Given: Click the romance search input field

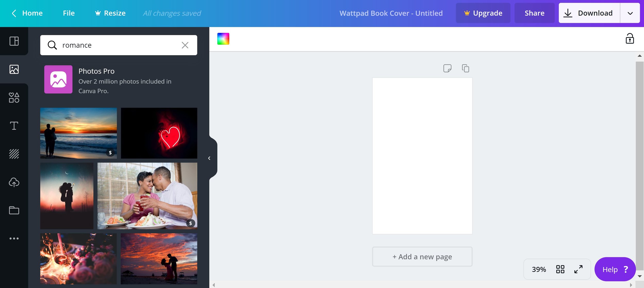Looking at the screenshot, I should [x=119, y=45].
